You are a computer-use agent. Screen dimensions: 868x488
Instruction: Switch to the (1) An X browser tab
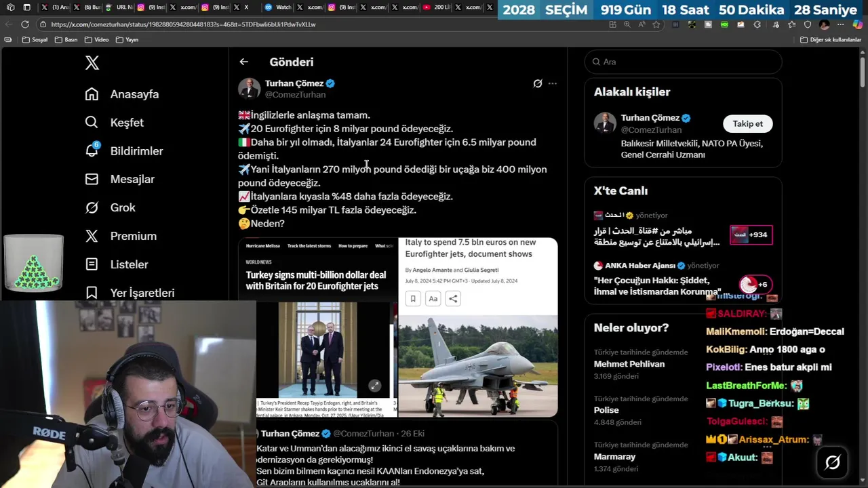55,7
